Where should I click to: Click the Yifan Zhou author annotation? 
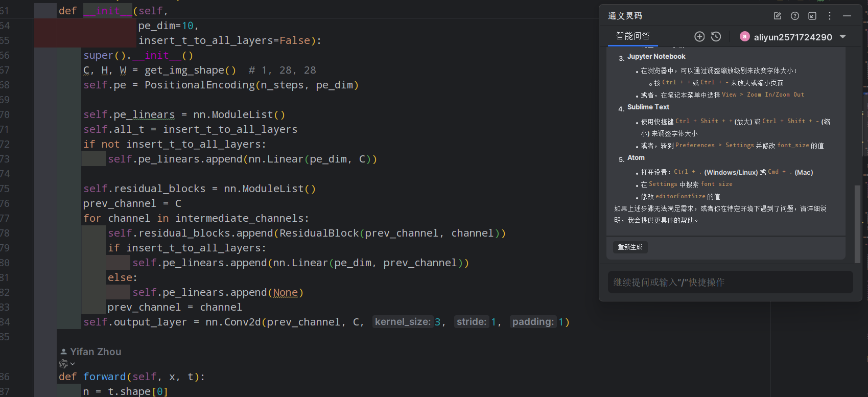click(96, 352)
